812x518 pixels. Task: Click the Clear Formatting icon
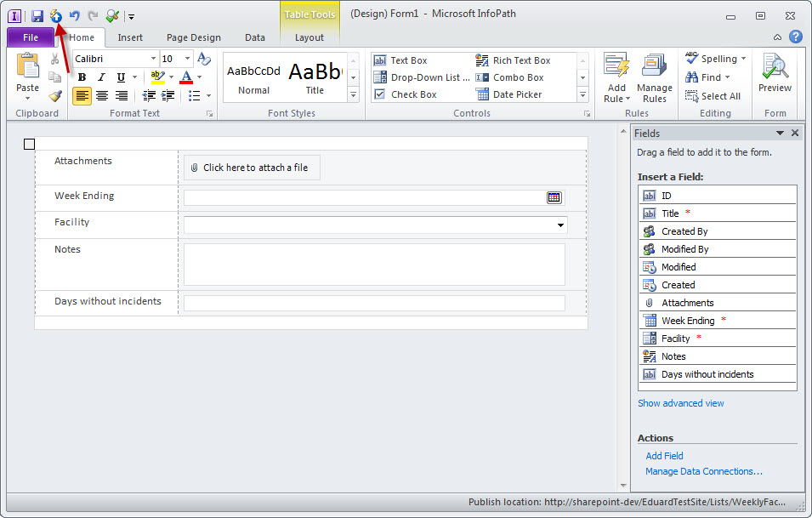pyautogui.click(x=204, y=59)
